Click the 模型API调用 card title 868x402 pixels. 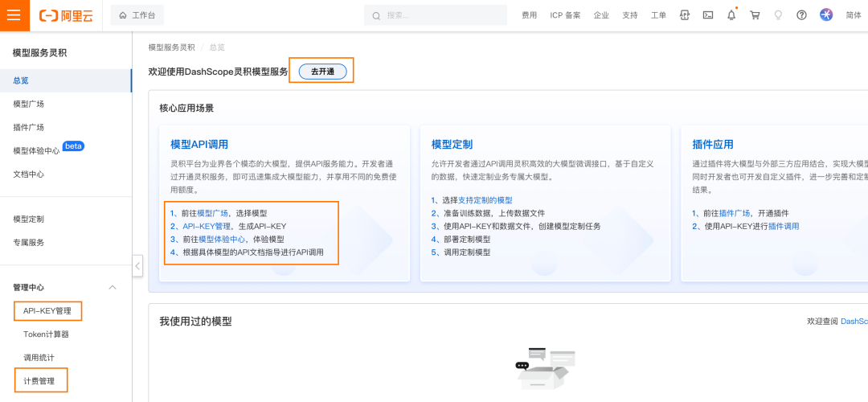point(199,145)
